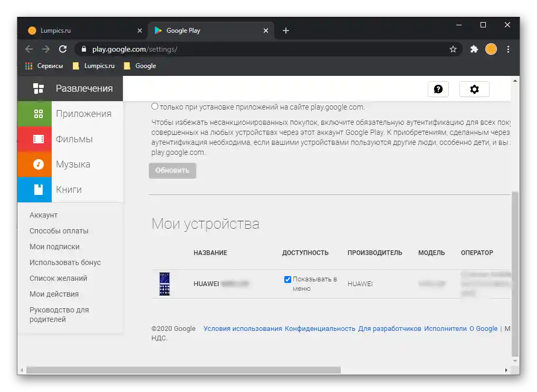The image size is (537, 392).
Task: Click the HUAWEI device thumbnail image
Action: click(165, 283)
